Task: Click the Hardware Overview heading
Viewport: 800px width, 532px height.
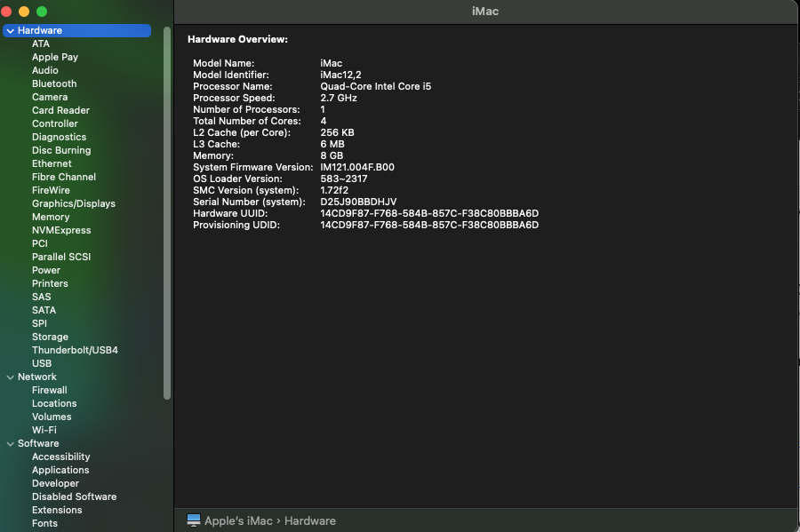Action: tap(237, 39)
